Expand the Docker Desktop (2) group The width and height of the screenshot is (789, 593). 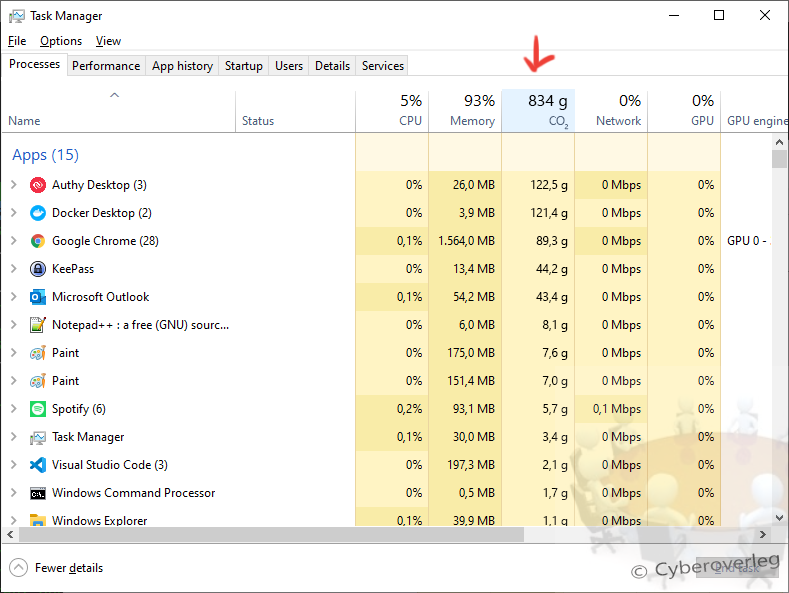[14, 213]
